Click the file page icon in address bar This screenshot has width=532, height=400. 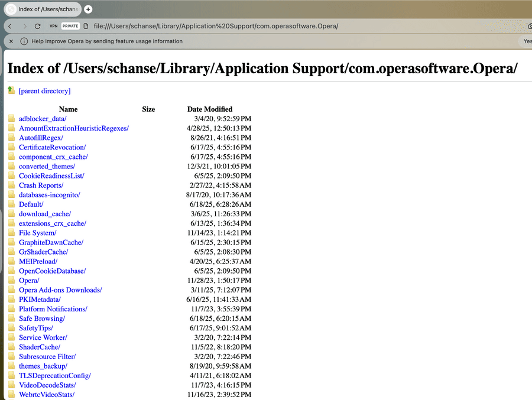point(86,26)
